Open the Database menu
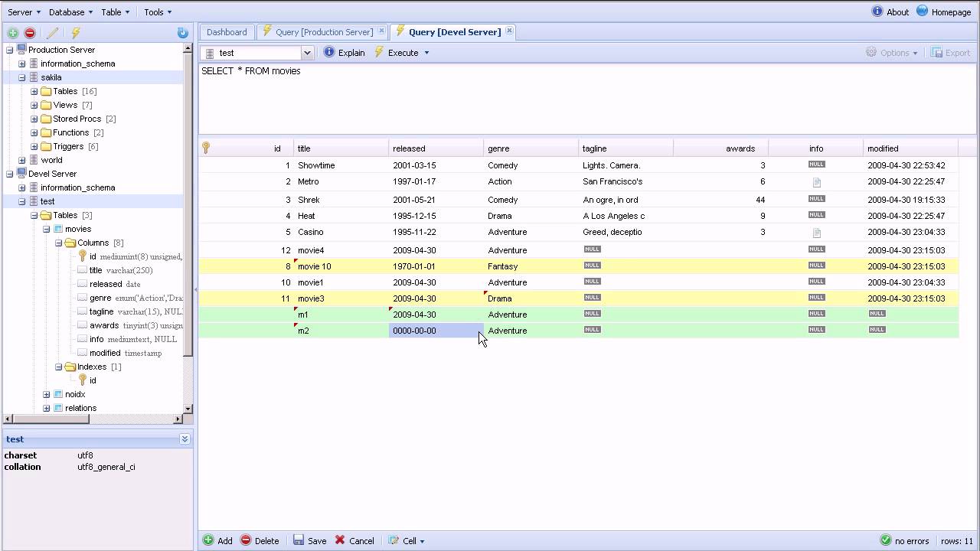Screen dimensions: 980x551 click(70, 12)
